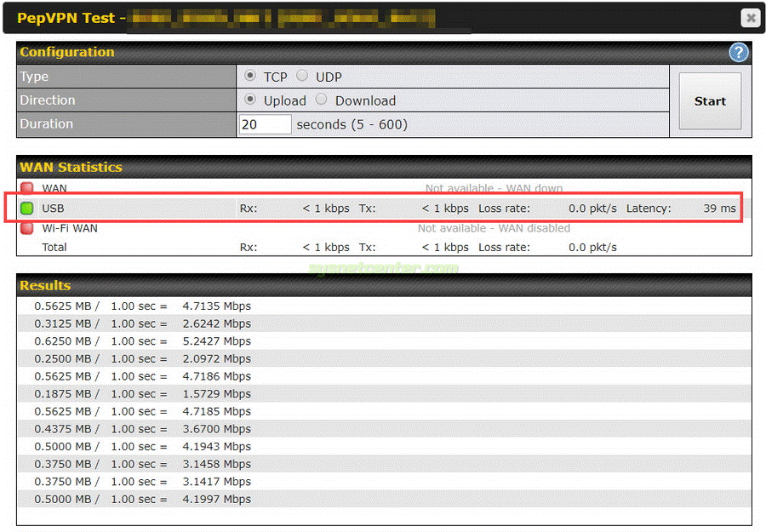Select the 4.1943 Mbps result row

click(x=385, y=447)
